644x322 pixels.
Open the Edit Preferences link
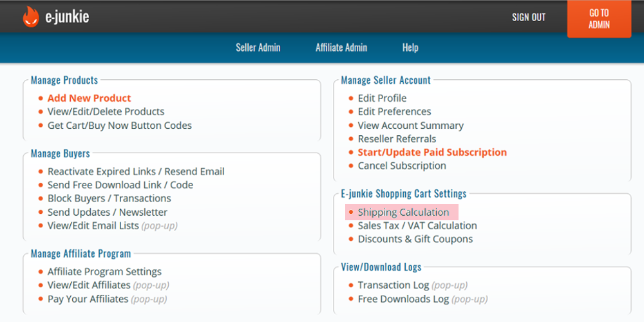point(394,111)
